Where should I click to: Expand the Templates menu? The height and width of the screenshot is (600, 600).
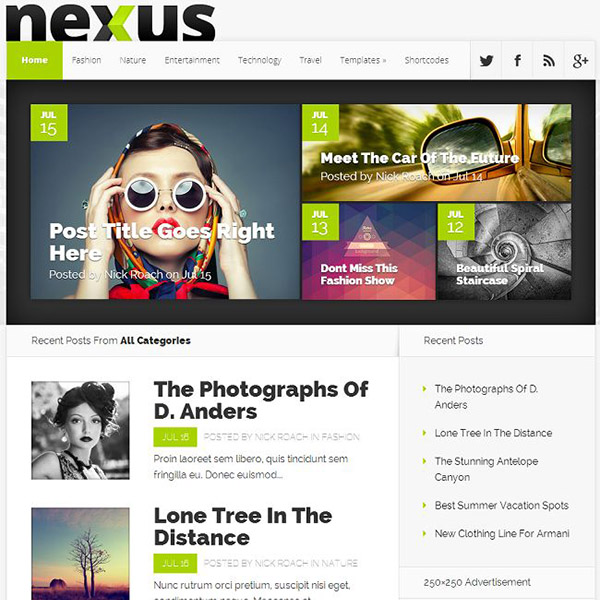[x=363, y=60]
